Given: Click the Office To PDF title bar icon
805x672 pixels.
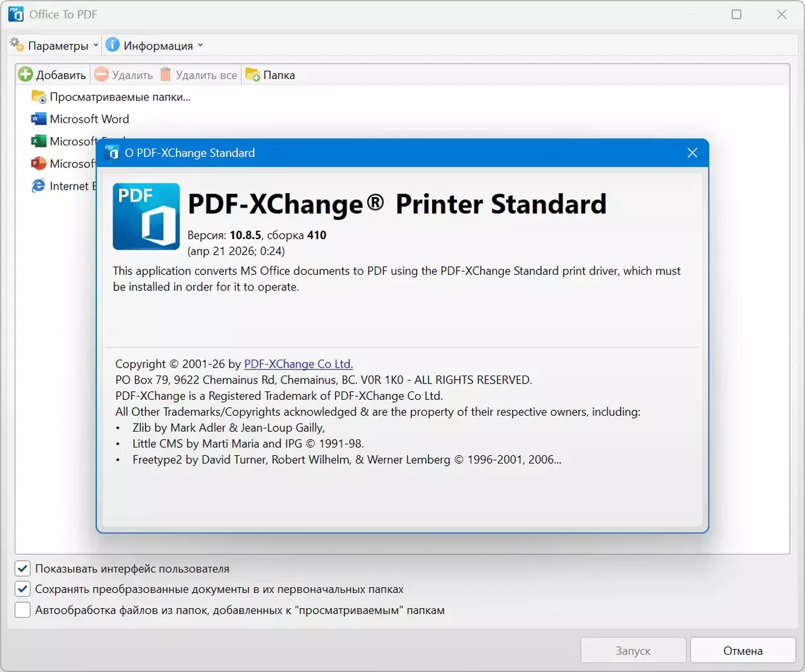Looking at the screenshot, I should [16, 14].
